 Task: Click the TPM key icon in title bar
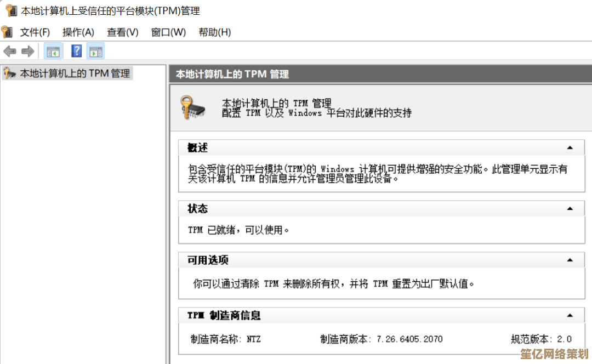[x=11, y=10]
